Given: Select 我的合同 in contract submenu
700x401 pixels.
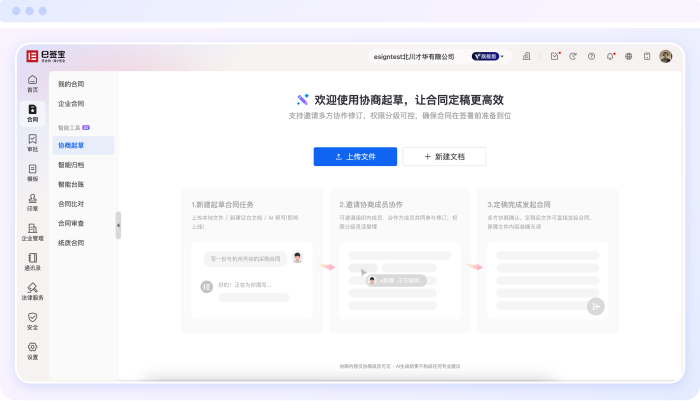Looking at the screenshot, I should (71, 84).
